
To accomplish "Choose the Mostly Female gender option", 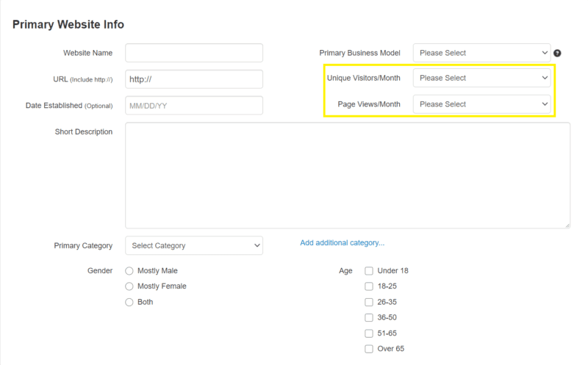I will [x=129, y=286].
